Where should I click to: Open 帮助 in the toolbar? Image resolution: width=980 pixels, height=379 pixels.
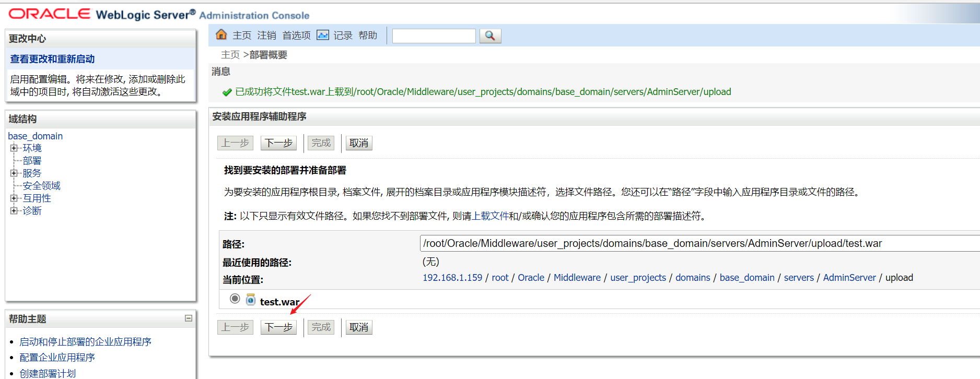pyautogui.click(x=368, y=35)
